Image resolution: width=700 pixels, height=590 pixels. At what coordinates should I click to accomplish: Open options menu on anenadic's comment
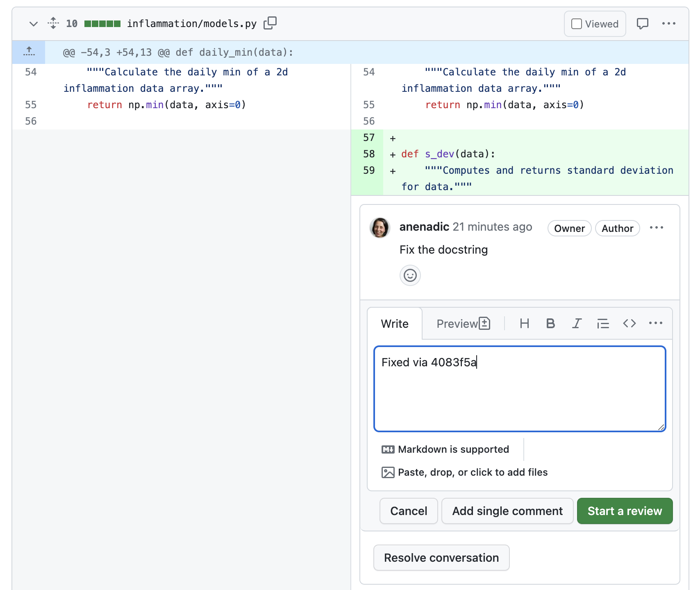[x=656, y=228]
